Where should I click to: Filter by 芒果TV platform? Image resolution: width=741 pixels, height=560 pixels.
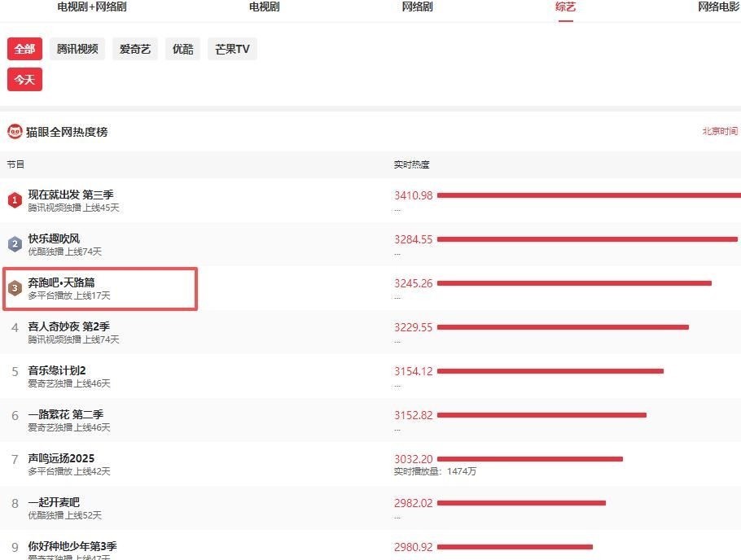pyautogui.click(x=232, y=49)
